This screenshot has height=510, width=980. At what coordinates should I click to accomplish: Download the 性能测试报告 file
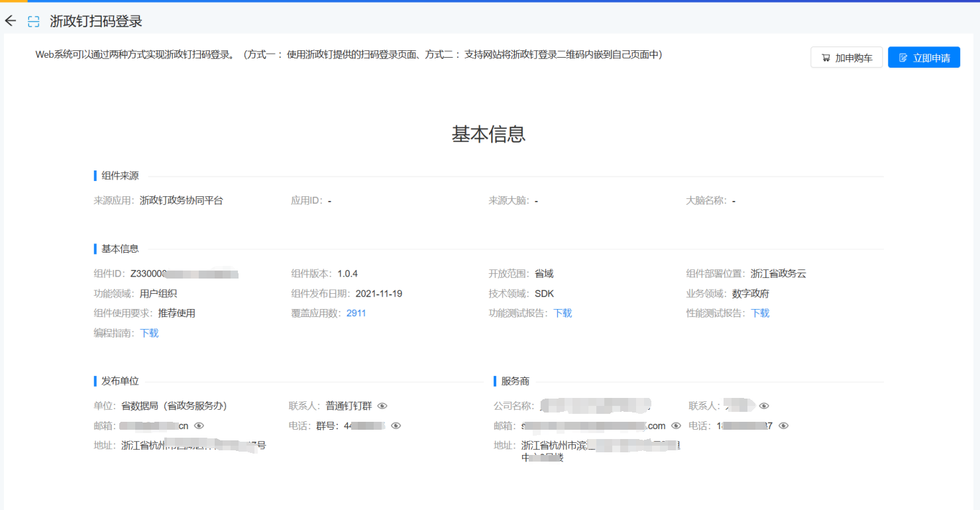click(x=760, y=313)
